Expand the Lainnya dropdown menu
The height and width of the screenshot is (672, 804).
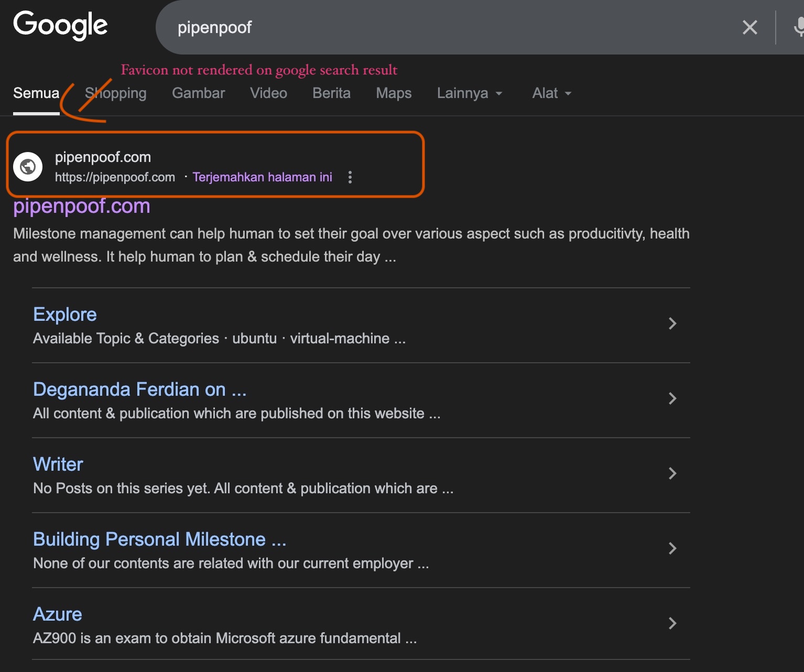click(470, 93)
